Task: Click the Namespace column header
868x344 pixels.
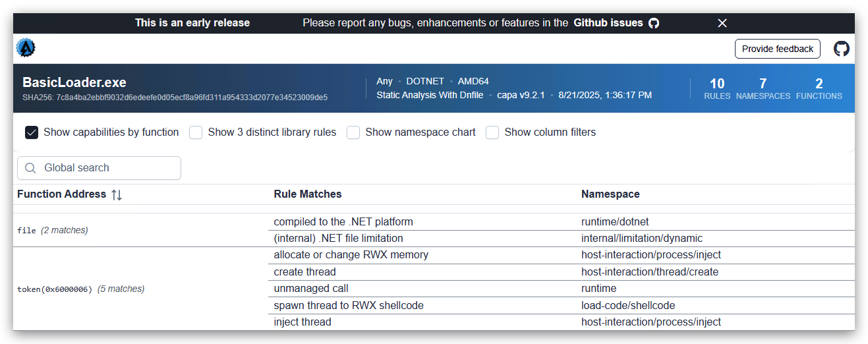Action: pos(610,194)
